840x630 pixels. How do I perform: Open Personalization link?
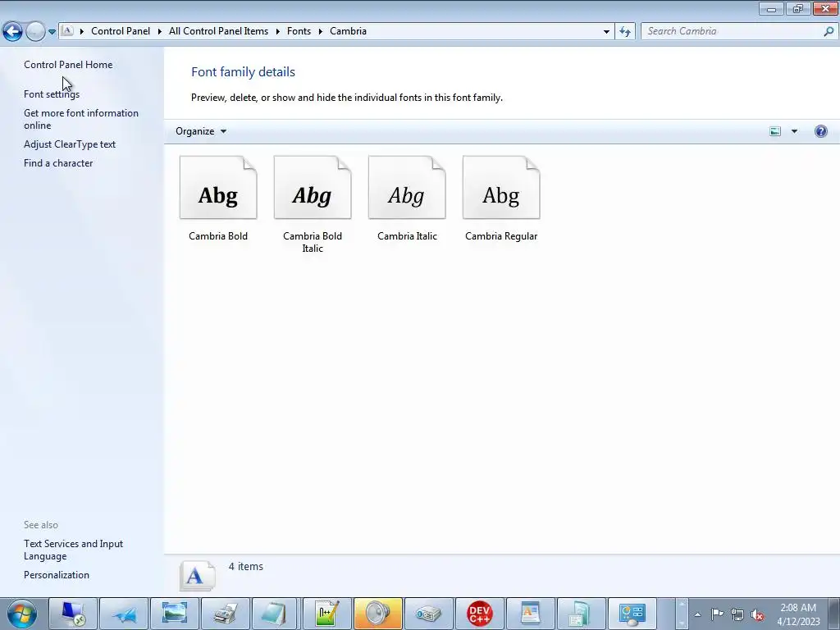pyautogui.click(x=57, y=575)
